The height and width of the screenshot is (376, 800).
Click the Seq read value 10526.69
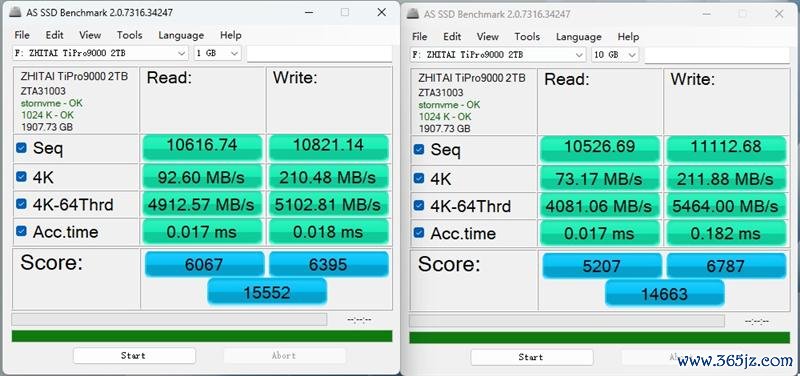pos(599,148)
